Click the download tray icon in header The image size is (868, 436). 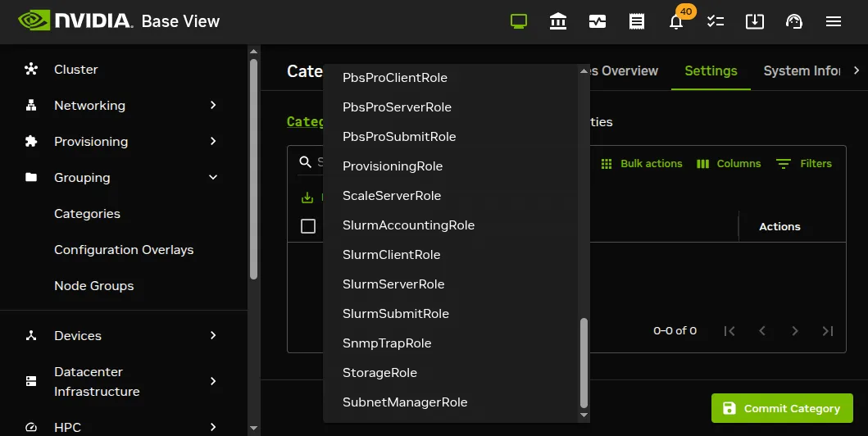tap(755, 21)
